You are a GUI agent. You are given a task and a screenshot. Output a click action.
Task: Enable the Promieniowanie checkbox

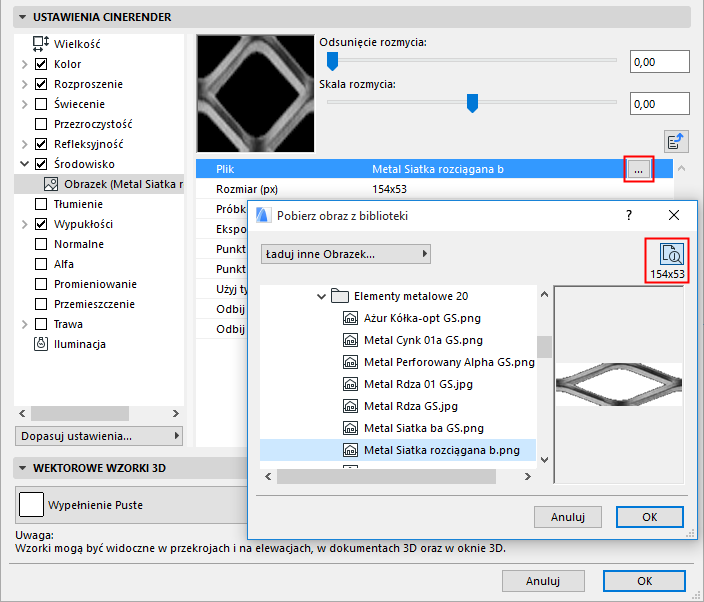click(41, 284)
